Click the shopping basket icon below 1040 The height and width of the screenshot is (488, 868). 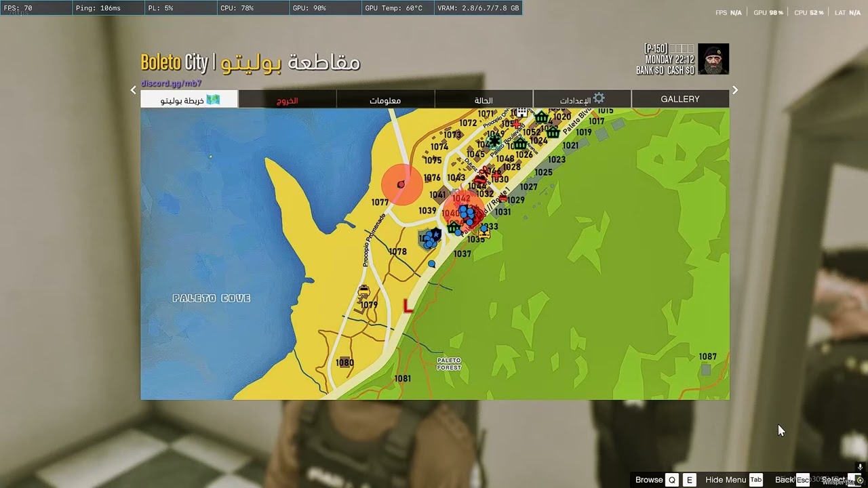[x=452, y=227]
